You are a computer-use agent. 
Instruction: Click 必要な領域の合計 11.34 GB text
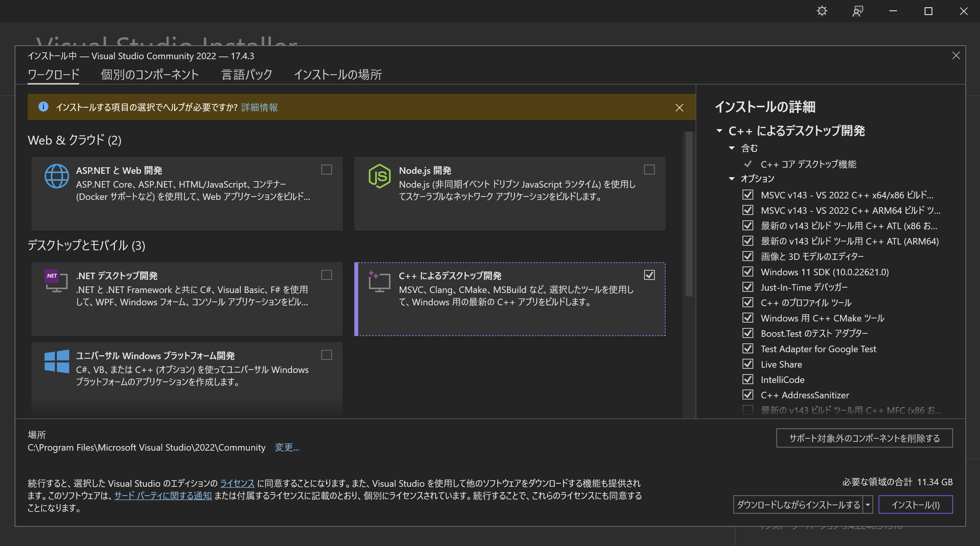(x=897, y=482)
